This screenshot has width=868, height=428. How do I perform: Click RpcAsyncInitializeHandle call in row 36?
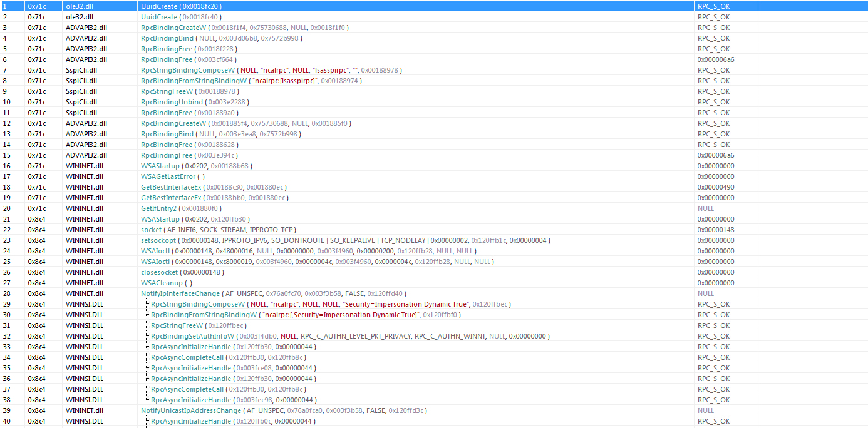[234, 379]
